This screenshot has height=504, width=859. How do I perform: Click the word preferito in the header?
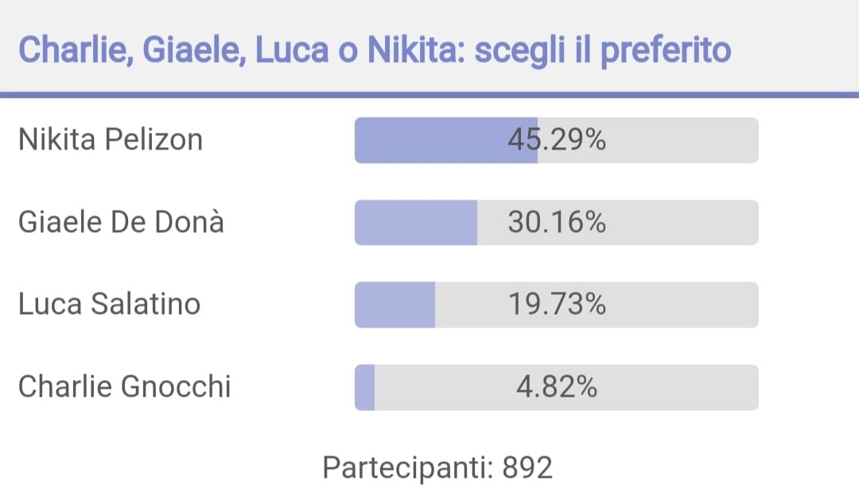pos(666,51)
